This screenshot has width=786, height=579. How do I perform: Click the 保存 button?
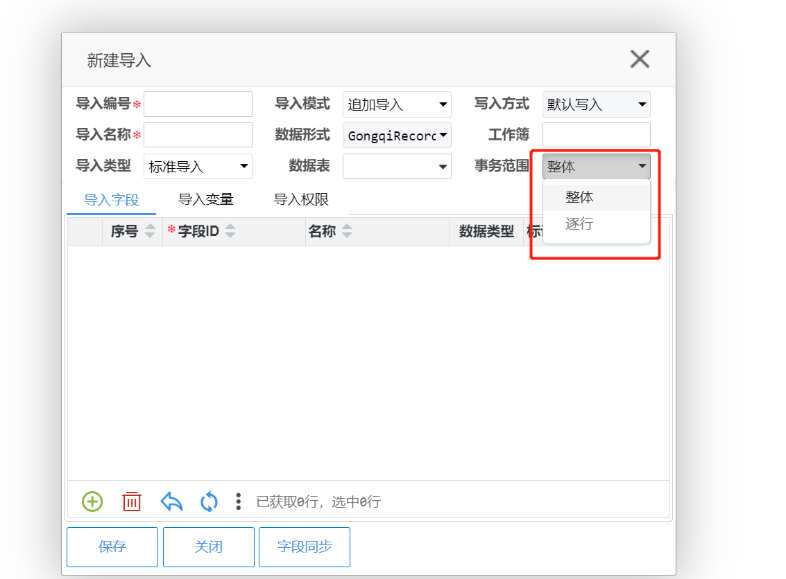coord(112,547)
